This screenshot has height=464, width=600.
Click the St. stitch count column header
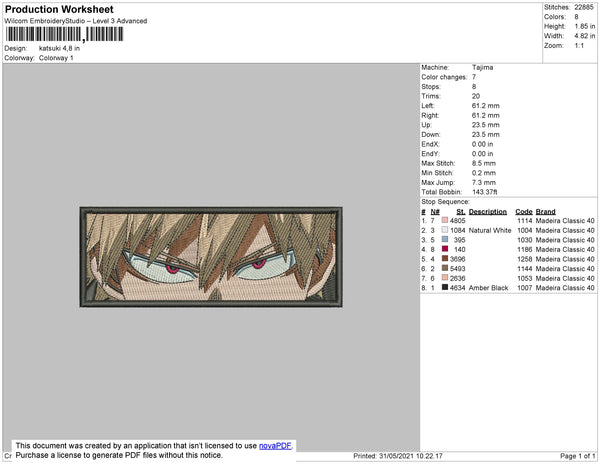461,212
